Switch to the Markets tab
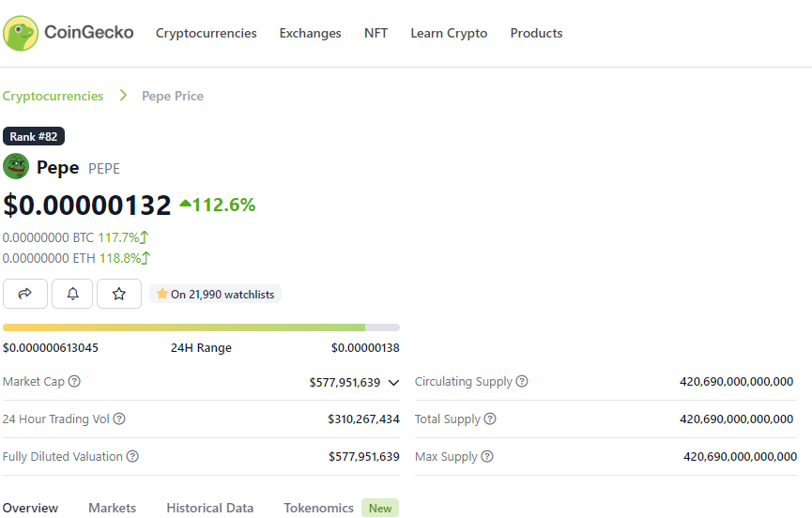The image size is (812, 518). (x=112, y=508)
